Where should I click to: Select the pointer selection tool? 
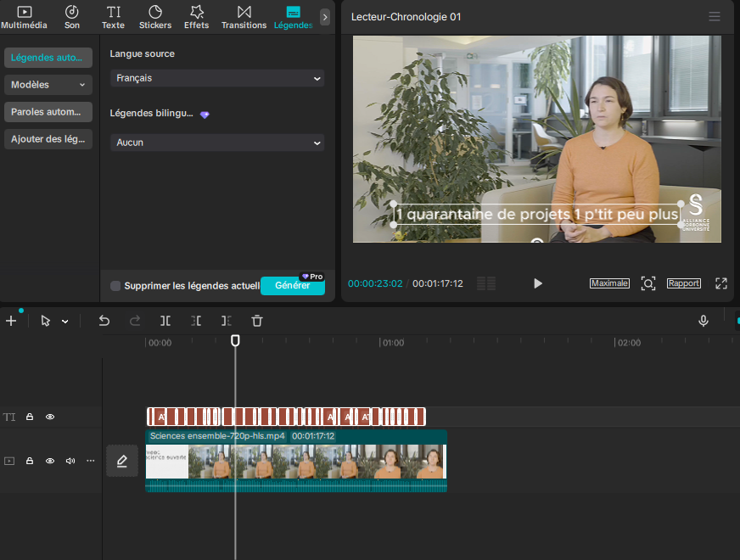(x=45, y=321)
